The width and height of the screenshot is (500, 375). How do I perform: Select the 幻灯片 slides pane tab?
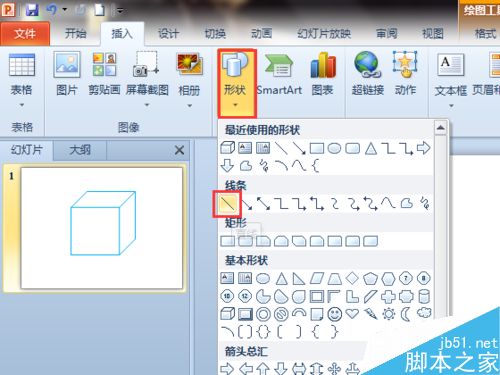click(27, 150)
